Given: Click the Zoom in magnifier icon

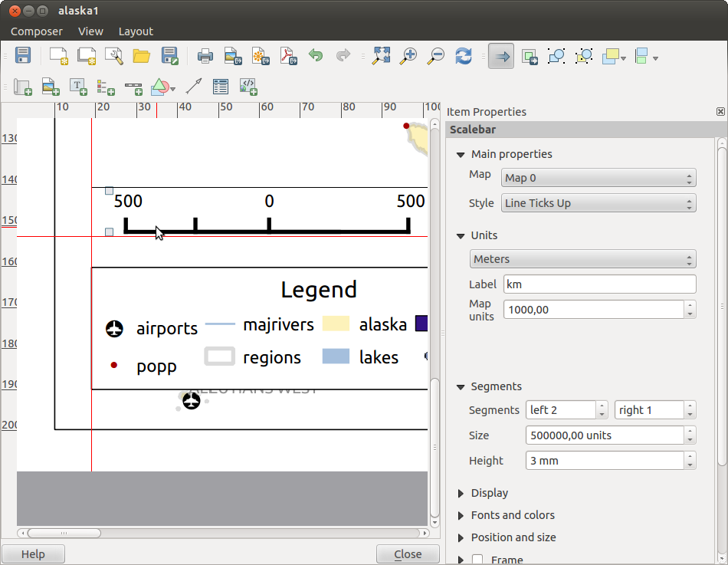Looking at the screenshot, I should (409, 55).
